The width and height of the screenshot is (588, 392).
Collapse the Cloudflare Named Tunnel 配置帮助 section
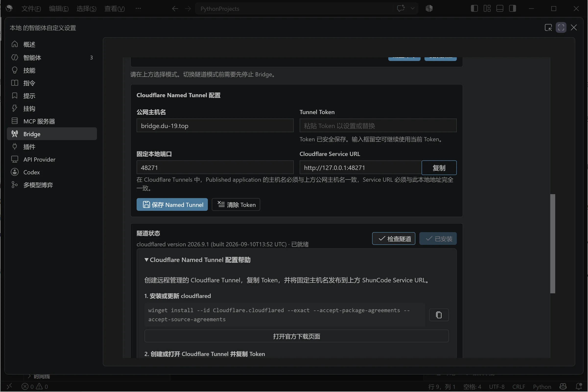(x=197, y=260)
